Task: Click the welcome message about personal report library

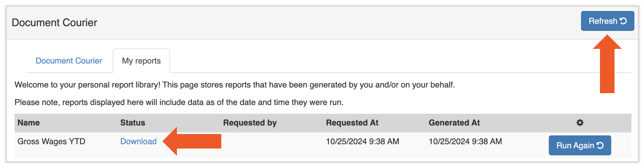Action: [x=234, y=85]
